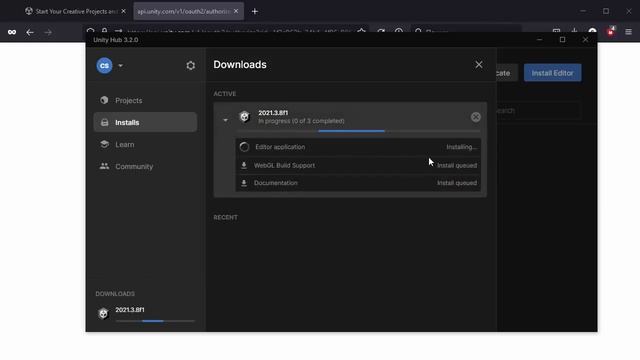Click the sidebar download progress bar
The height and width of the screenshot is (360, 640).
point(155,321)
